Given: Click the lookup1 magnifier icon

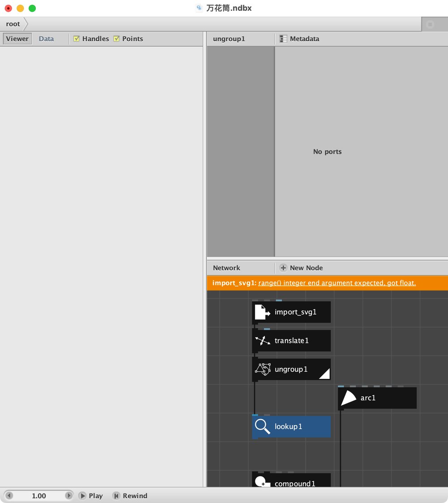Looking at the screenshot, I should pyautogui.click(x=263, y=426).
